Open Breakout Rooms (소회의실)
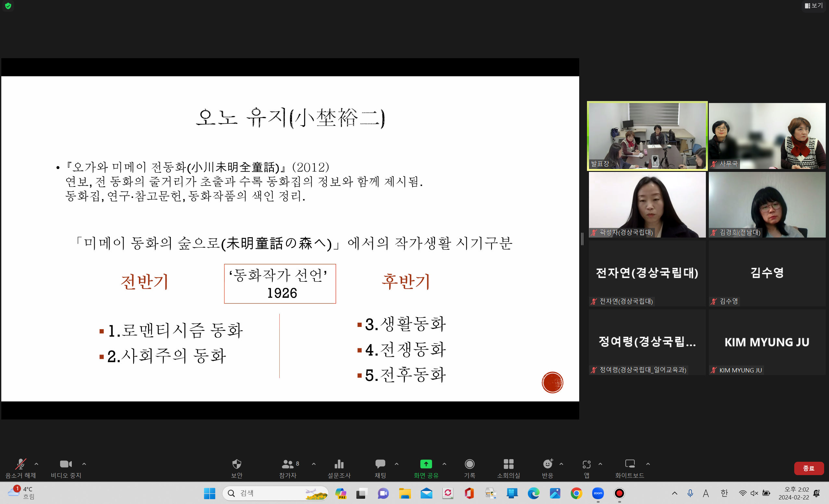 point(508,465)
